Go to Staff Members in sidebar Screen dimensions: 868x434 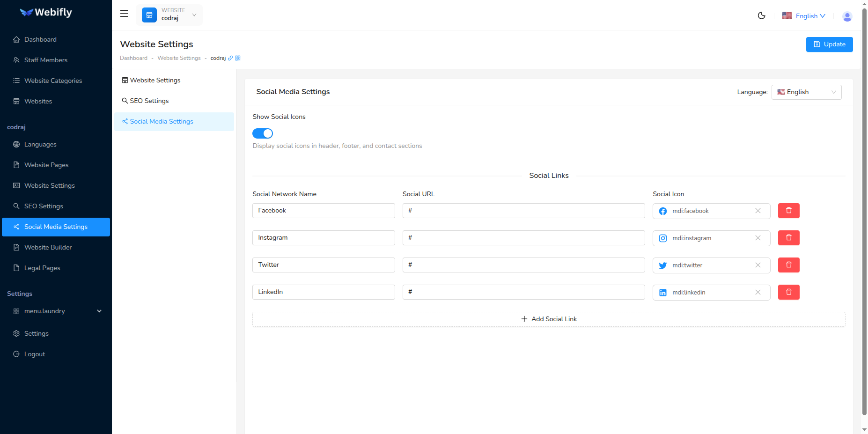pyautogui.click(x=45, y=60)
